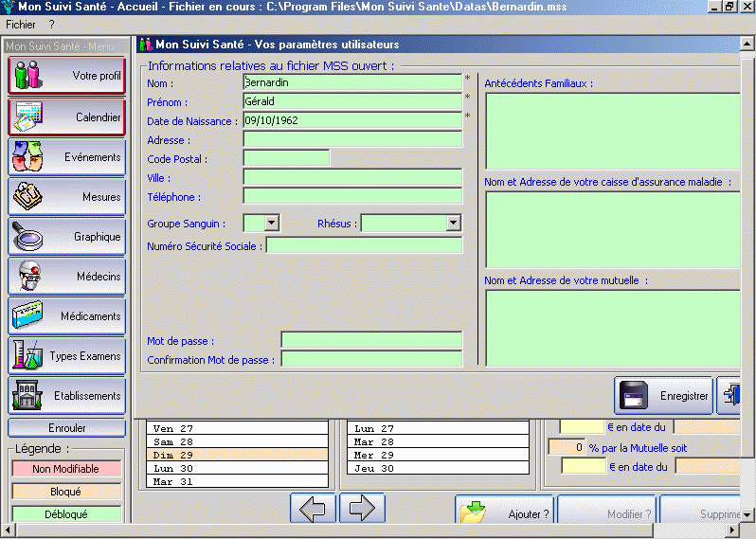Viewport: 756px width, 539px height.
Task: Select Lun 27 in second list
Action: tap(438, 428)
